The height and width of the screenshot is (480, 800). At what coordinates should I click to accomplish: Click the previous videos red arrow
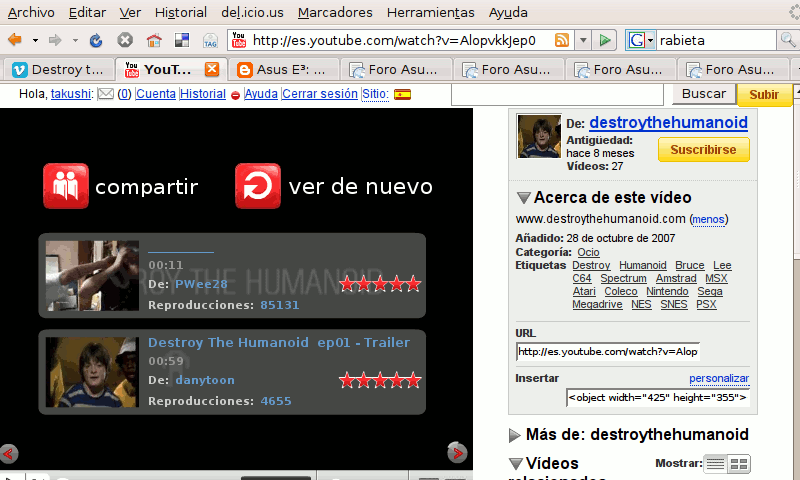[9, 453]
